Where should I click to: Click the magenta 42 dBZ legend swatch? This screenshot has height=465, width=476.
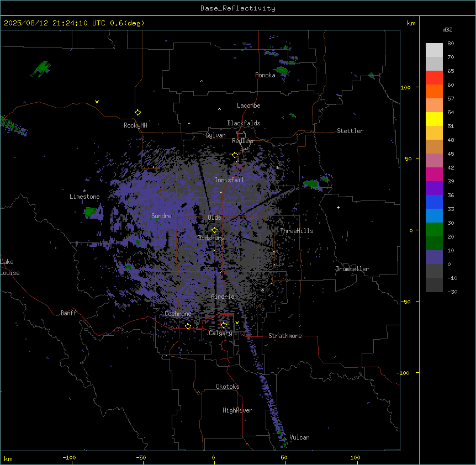coord(434,174)
